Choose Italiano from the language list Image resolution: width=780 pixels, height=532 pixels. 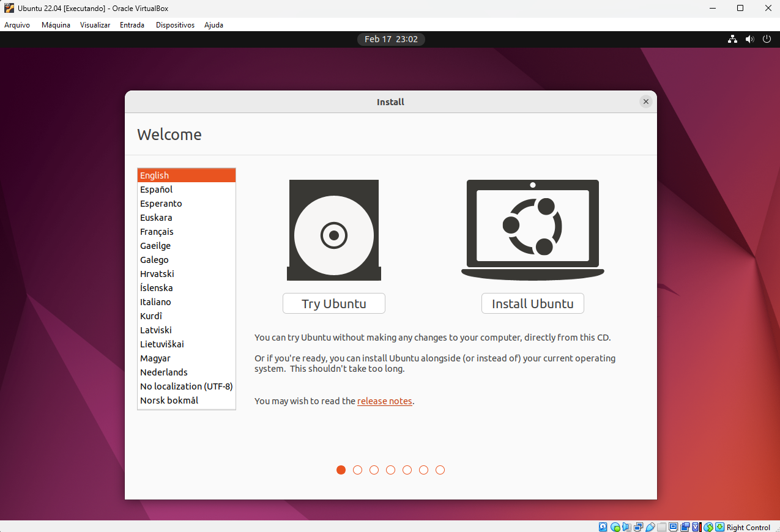pos(155,302)
